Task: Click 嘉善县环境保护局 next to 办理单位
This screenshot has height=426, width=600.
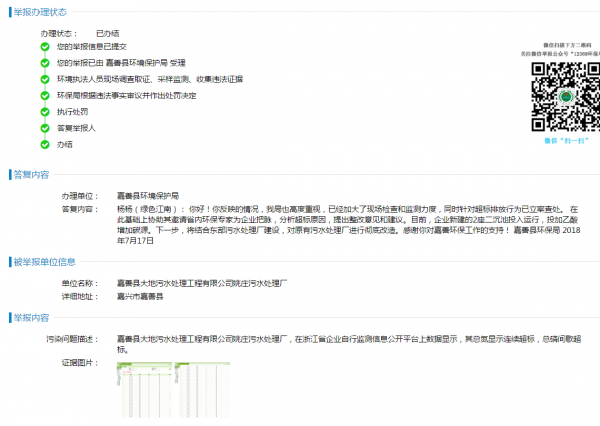Action: click(148, 196)
